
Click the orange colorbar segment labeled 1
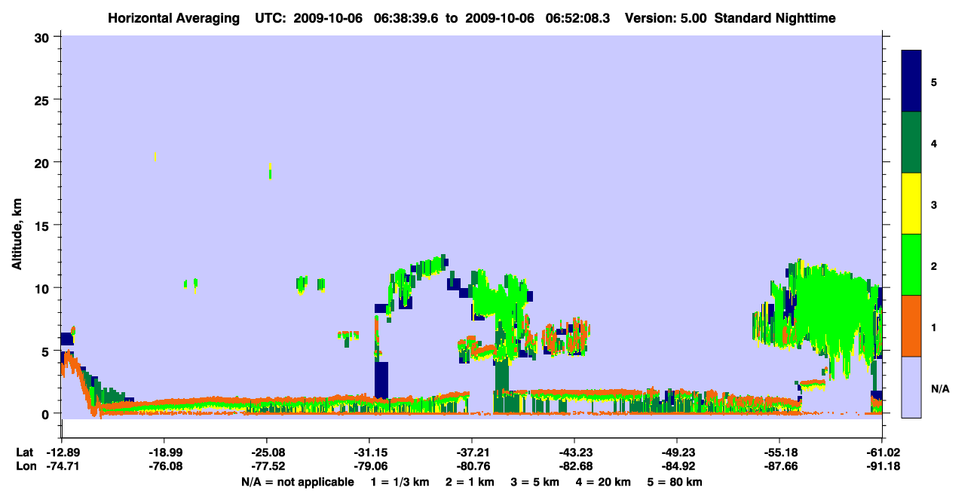click(x=911, y=326)
